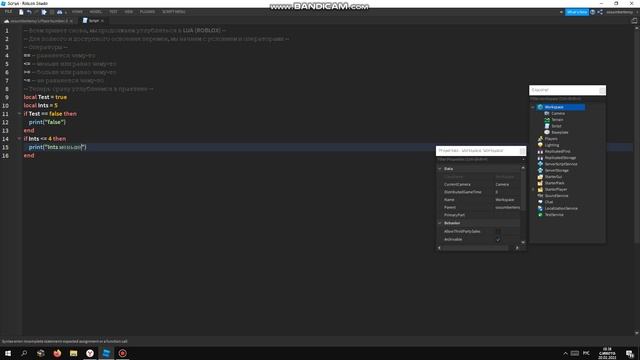Click the Yandex browser taskbar icon

click(x=90, y=353)
